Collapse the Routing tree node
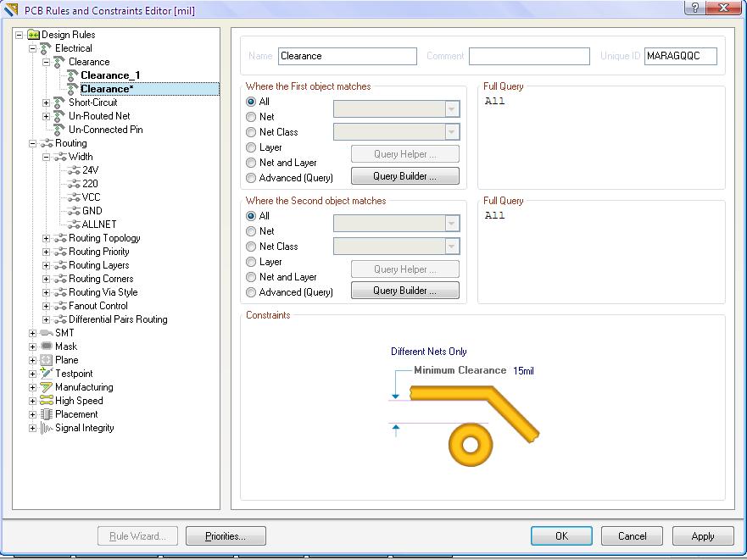 coord(32,143)
